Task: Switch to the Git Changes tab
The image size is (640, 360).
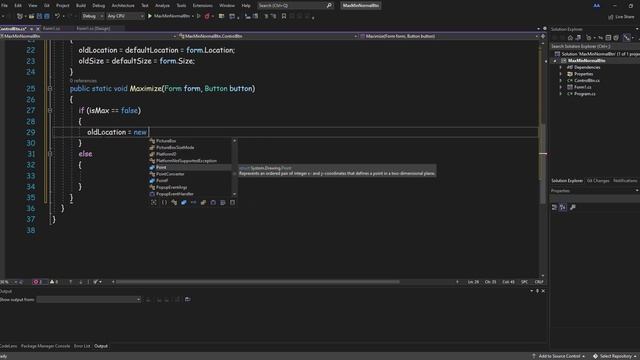Action: (x=598, y=180)
